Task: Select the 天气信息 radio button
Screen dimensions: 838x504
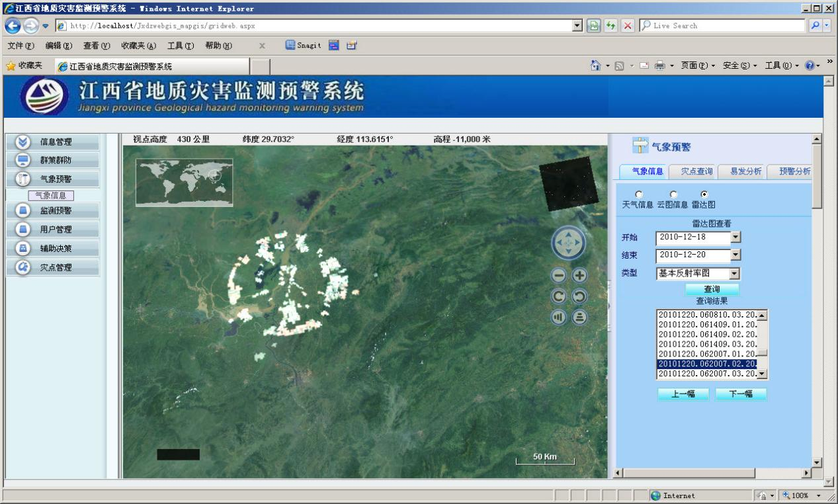Action: 638,194
